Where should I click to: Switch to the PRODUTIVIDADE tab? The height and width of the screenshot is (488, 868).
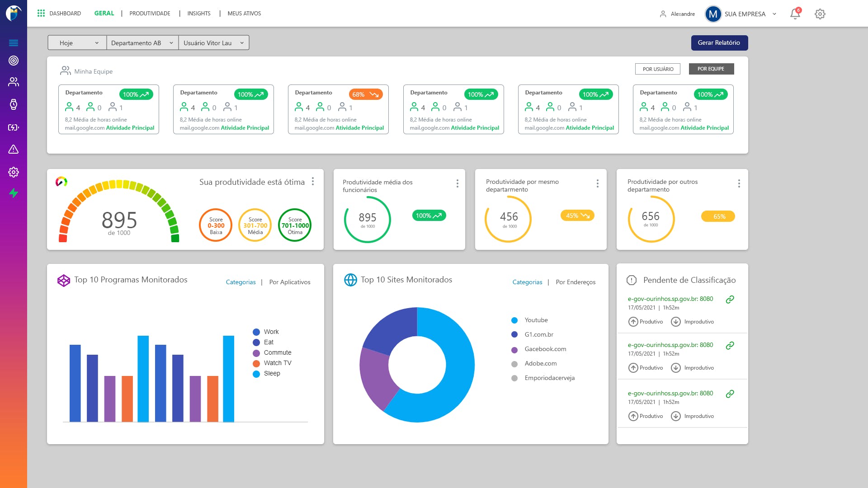pyautogui.click(x=150, y=14)
